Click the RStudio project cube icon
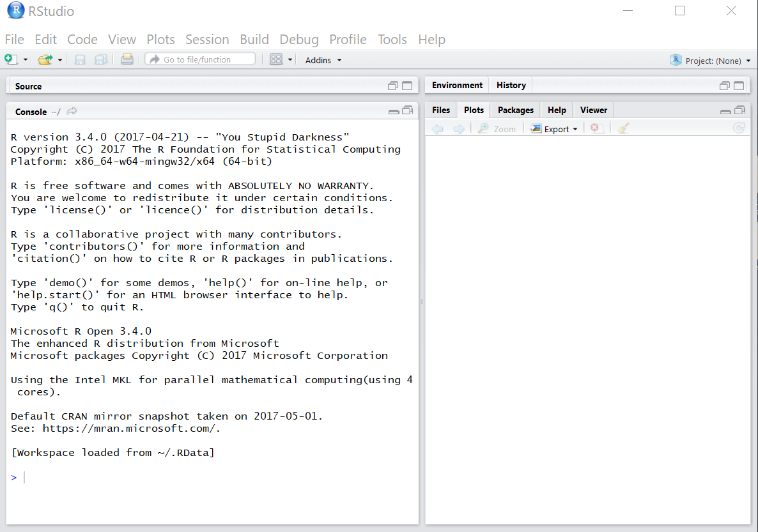 point(676,60)
